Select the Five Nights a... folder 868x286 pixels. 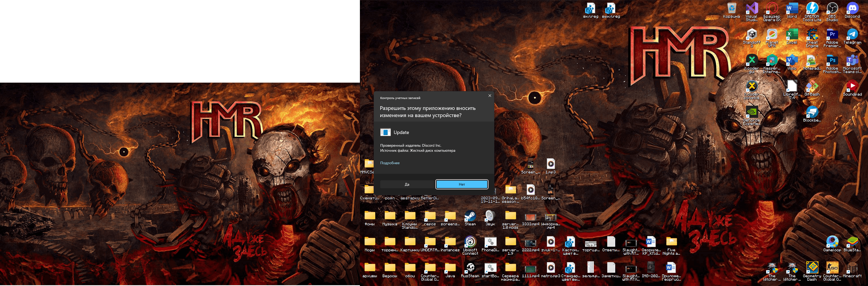(671, 245)
